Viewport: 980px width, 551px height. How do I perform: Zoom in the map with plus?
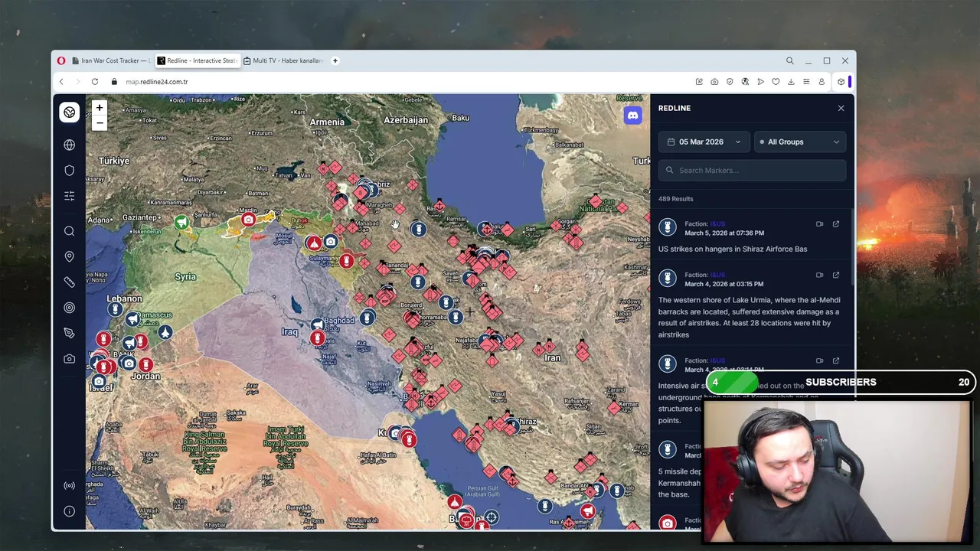99,108
